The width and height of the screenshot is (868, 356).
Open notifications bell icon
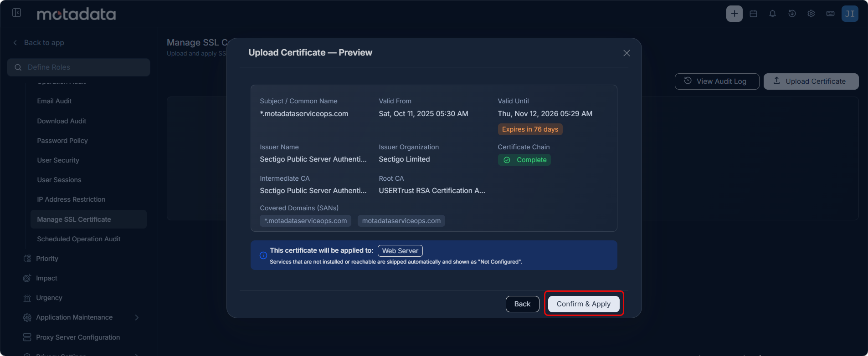pyautogui.click(x=773, y=14)
